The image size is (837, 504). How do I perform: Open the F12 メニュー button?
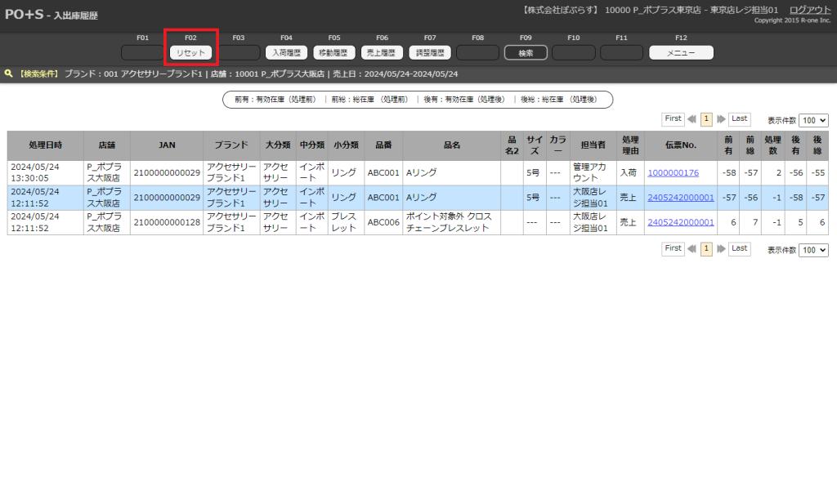point(681,53)
